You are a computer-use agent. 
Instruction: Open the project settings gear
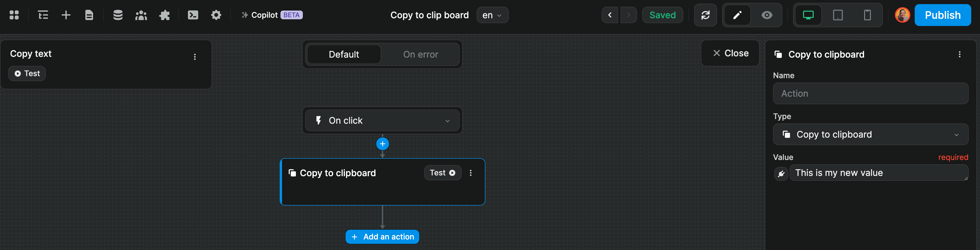(x=216, y=15)
